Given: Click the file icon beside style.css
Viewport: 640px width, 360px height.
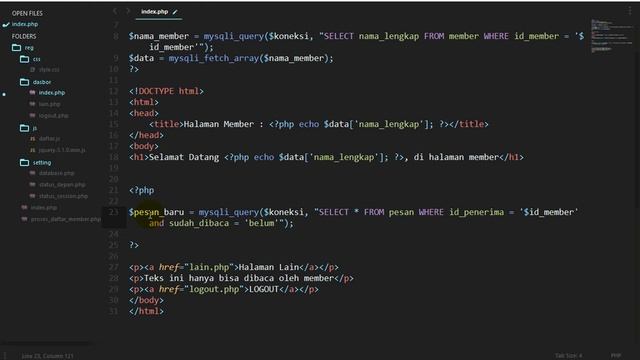Looking at the screenshot, I should pyautogui.click(x=32, y=70).
